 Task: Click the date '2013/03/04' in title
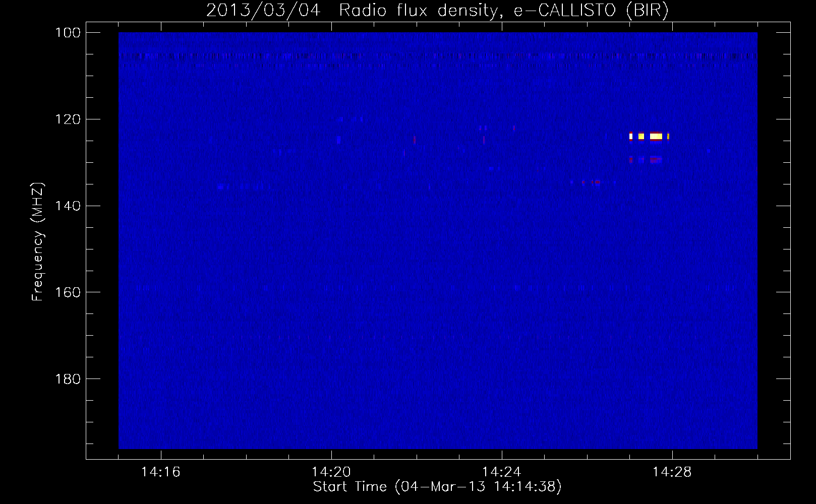[263, 10]
